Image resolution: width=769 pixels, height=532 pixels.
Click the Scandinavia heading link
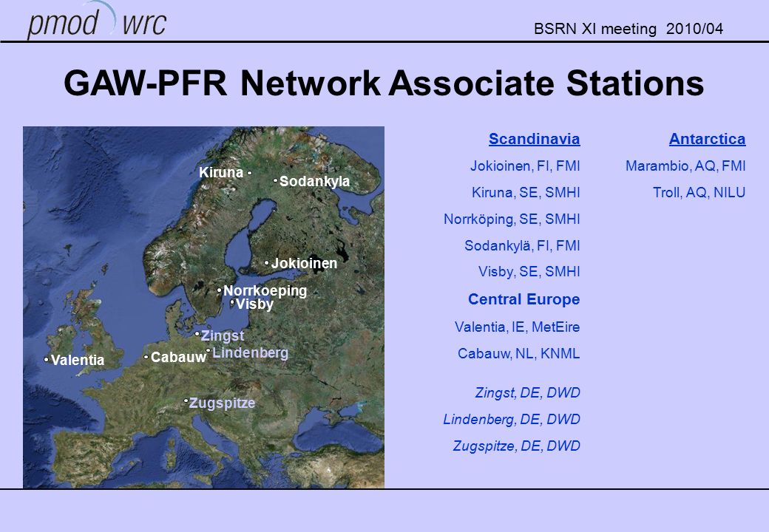click(534, 139)
